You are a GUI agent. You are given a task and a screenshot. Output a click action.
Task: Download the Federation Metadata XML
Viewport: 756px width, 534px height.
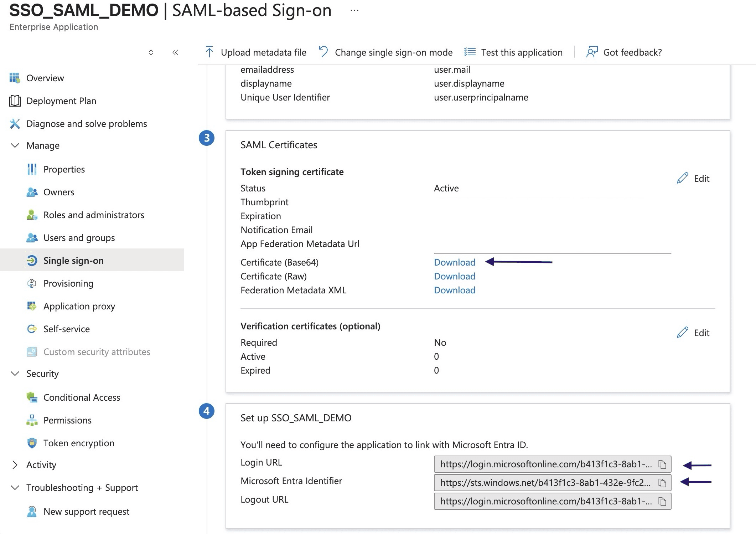pyautogui.click(x=454, y=290)
